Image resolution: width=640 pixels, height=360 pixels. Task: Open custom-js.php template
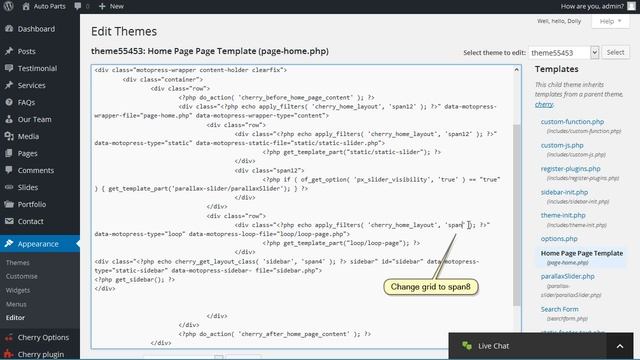click(x=562, y=145)
